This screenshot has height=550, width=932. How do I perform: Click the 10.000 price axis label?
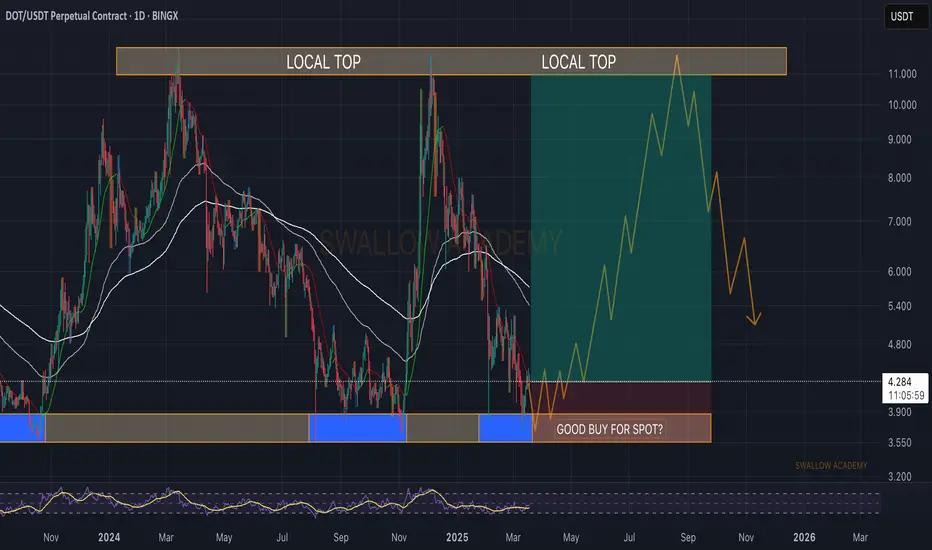click(x=902, y=105)
